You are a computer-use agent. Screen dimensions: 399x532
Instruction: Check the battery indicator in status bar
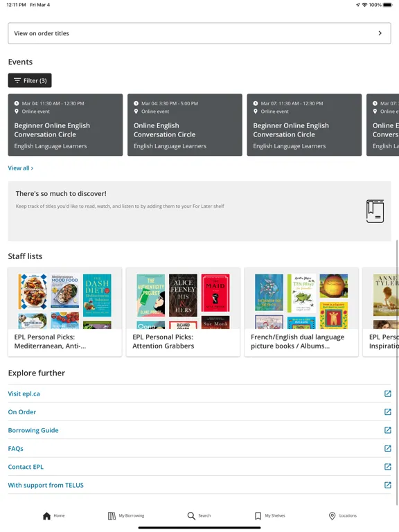point(388,5)
